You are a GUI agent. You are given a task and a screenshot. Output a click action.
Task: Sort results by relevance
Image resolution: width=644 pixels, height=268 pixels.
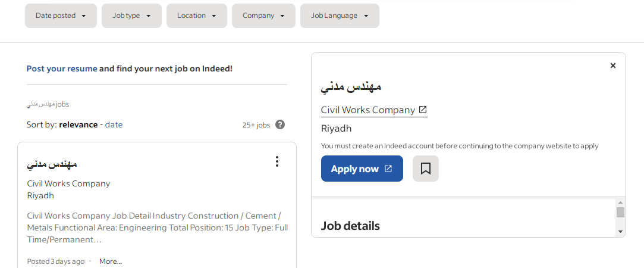tap(78, 124)
